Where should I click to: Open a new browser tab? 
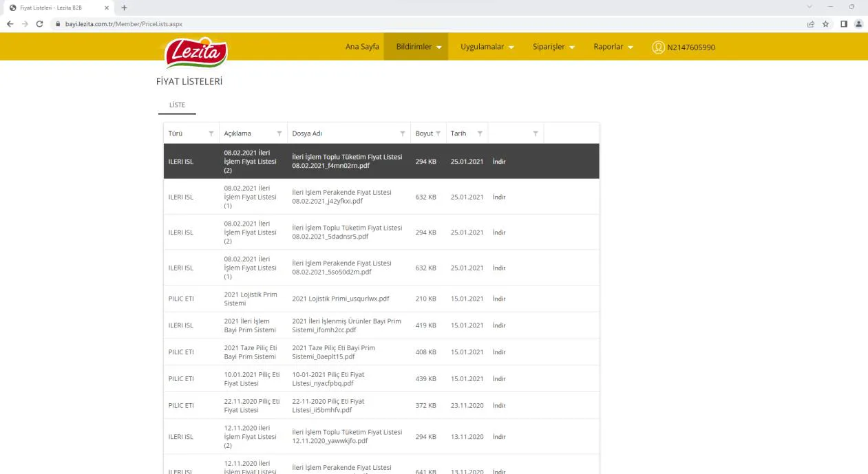(x=125, y=7)
